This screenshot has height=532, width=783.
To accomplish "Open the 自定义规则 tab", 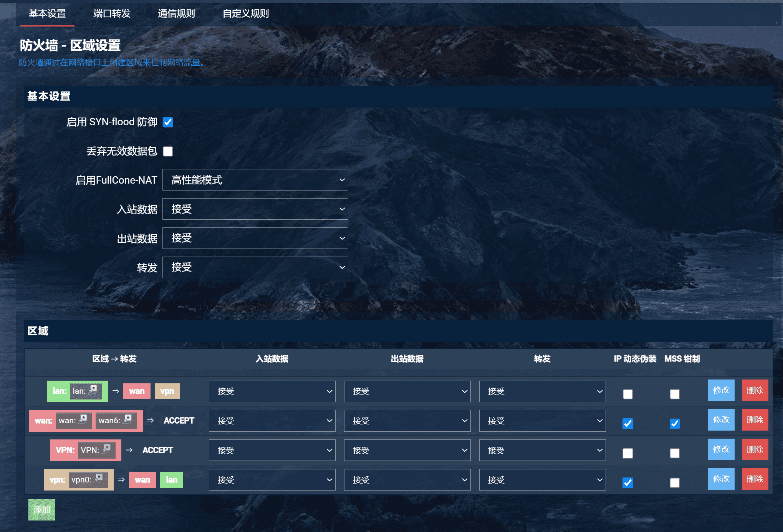I will click(x=246, y=14).
